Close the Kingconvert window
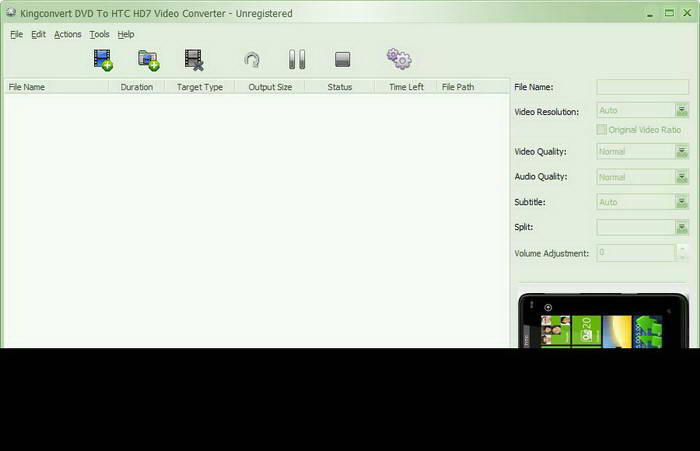 coord(687,13)
